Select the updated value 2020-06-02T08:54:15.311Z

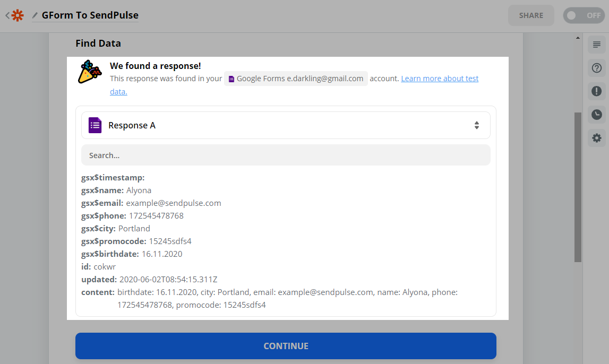tap(168, 280)
